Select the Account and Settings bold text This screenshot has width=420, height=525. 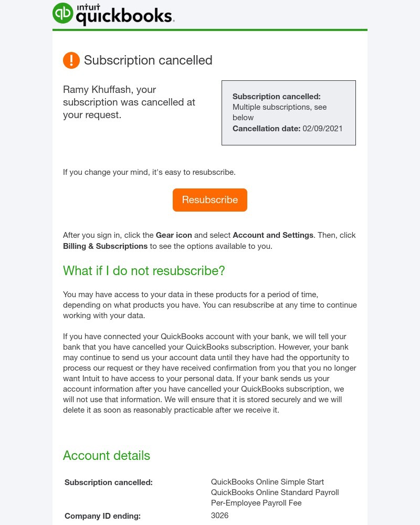click(x=273, y=235)
